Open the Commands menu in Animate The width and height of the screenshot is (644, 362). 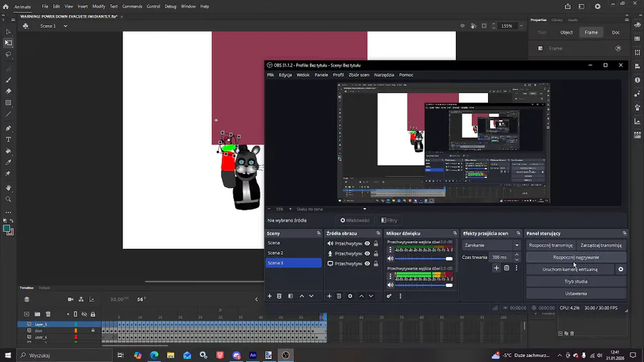(132, 6)
